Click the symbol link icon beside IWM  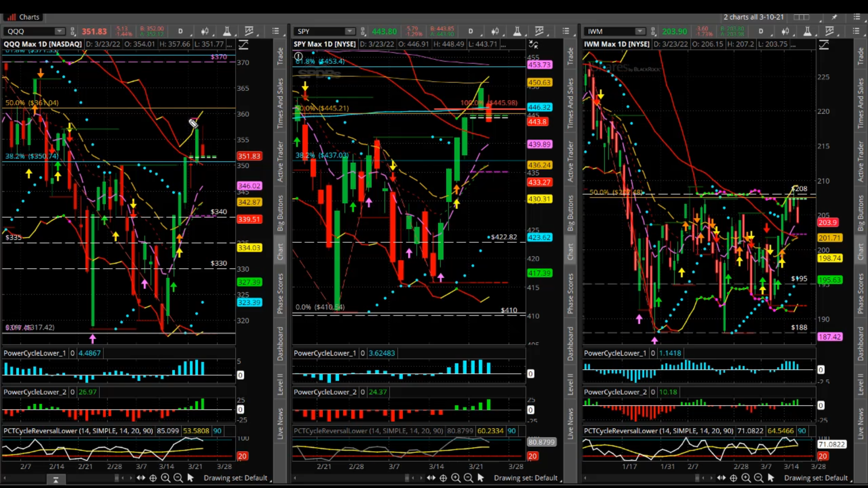[653, 31]
